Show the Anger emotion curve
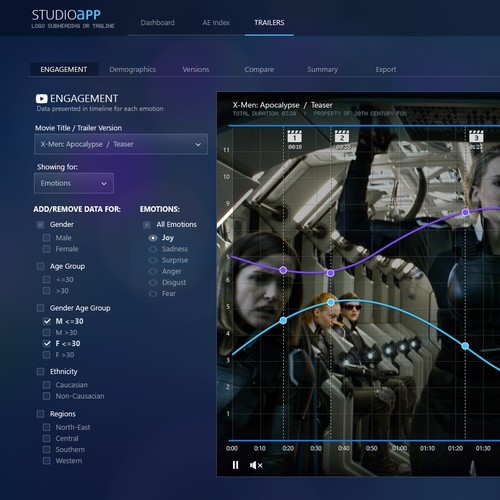This screenshot has width=500, height=500. pyautogui.click(x=153, y=271)
